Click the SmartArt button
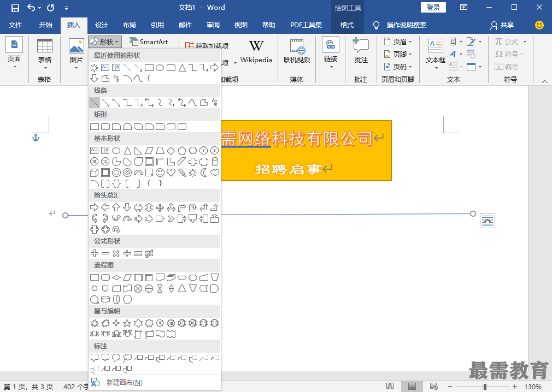Viewport: 552px width, 392px height. [x=149, y=42]
